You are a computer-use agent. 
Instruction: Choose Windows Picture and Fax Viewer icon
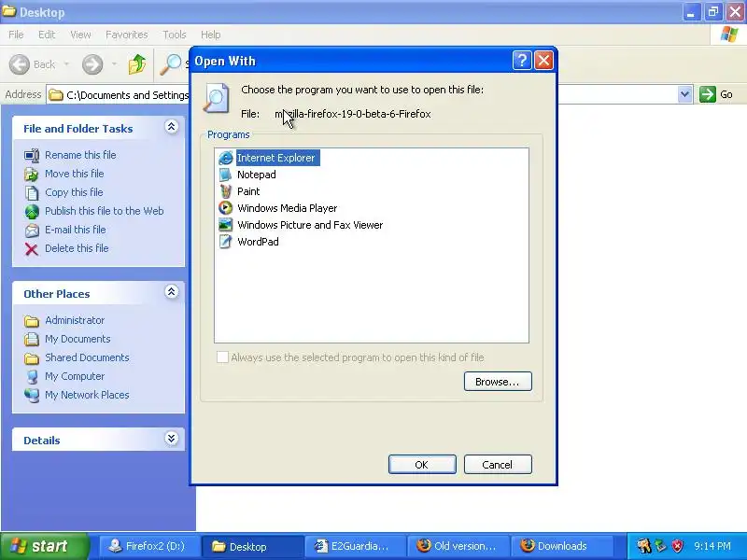tap(225, 225)
